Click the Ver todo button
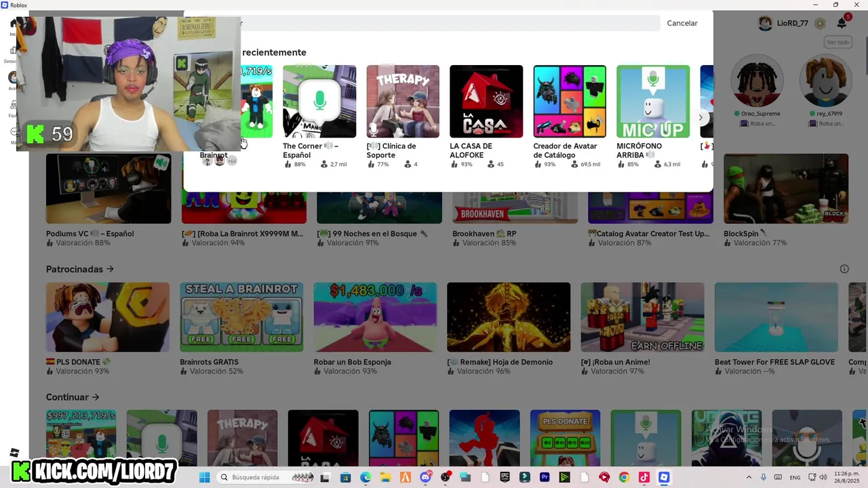Screen dimensions: 868x488 (838, 42)
